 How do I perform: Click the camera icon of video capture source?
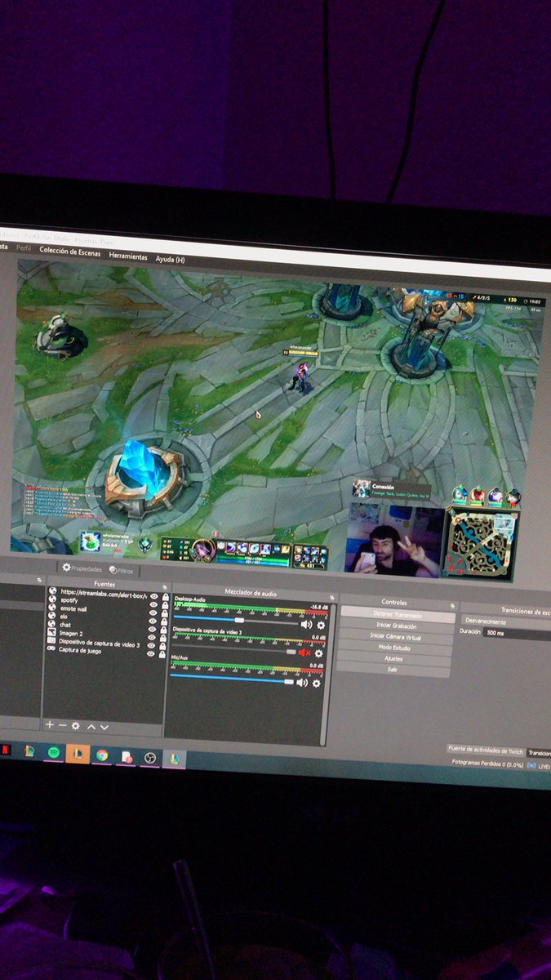tap(51, 641)
